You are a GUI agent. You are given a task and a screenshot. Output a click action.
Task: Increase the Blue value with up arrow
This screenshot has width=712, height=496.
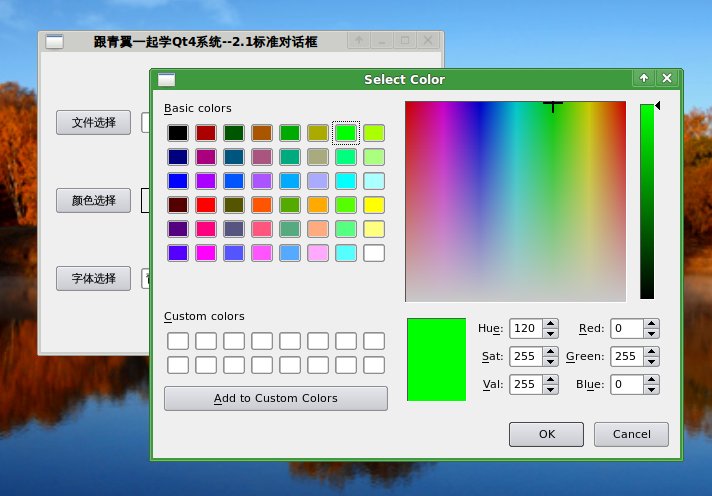pos(652,379)
